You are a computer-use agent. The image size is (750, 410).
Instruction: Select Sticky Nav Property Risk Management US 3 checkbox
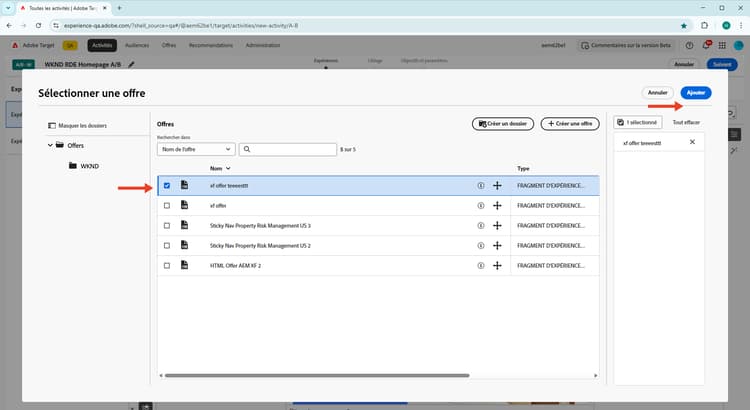point(167,225)
